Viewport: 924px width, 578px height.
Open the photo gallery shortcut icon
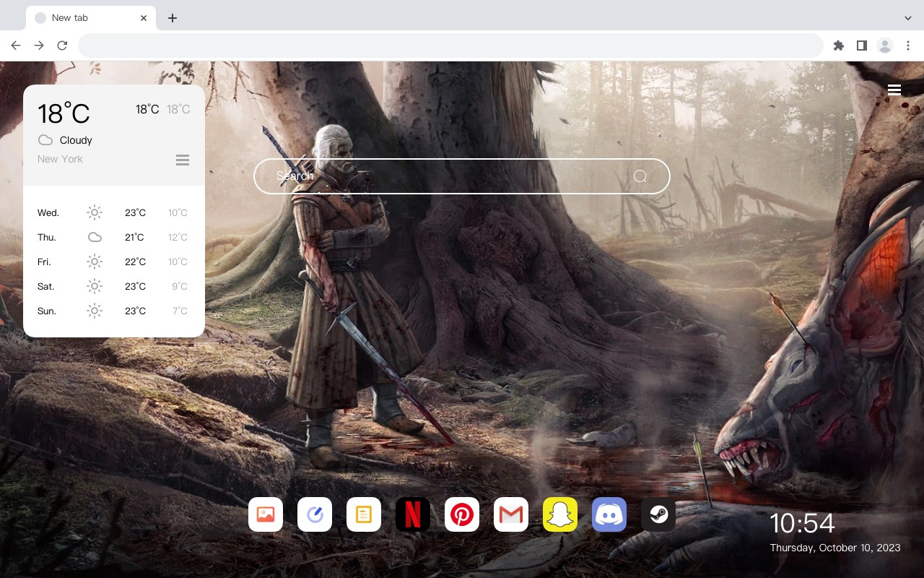(x=266, y=514)
